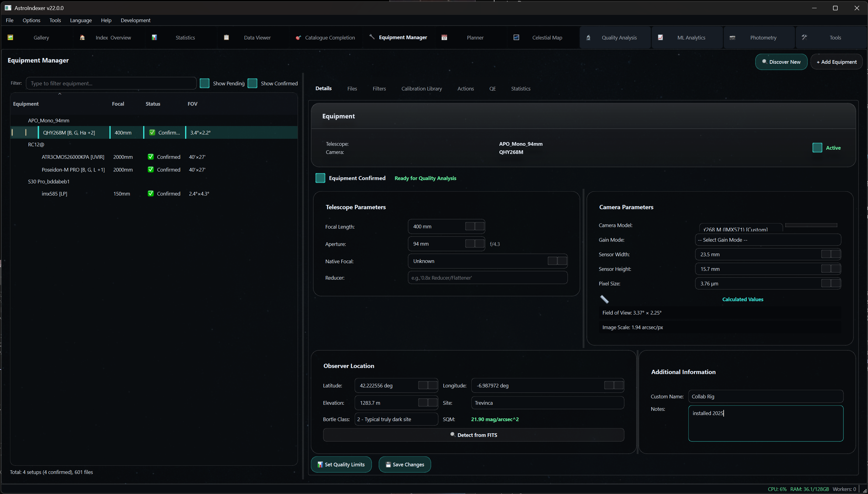868x494 pixels.
Task: Follow the Ready for Quality Analysis link
Action: [425, 178]
